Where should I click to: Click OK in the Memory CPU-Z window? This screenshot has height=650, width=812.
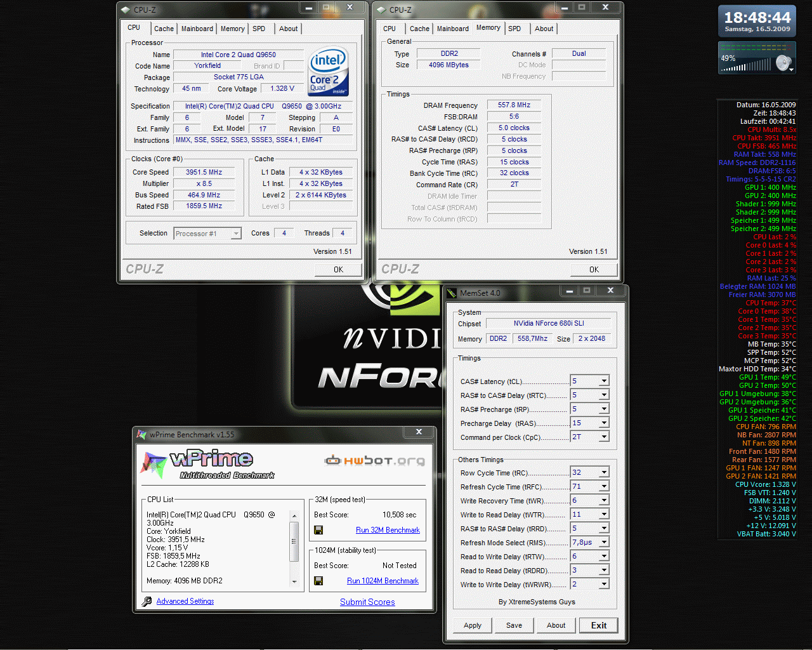tap(594, 269)
